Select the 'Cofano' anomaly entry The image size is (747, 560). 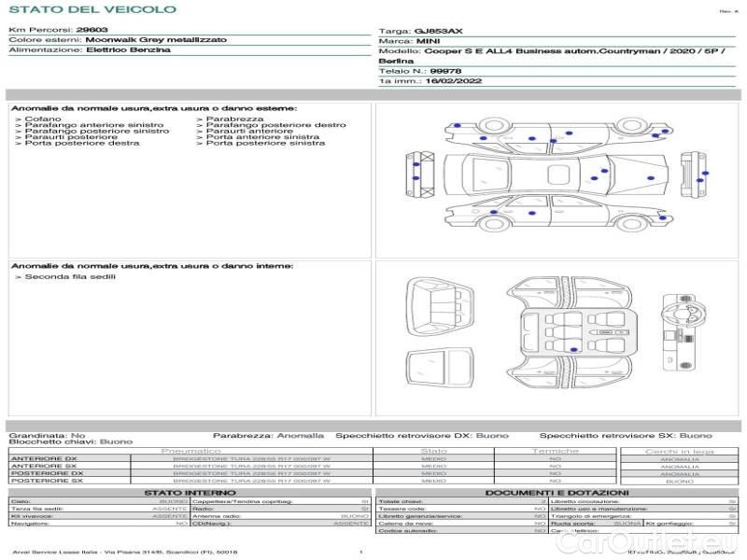tap(43, 119)
